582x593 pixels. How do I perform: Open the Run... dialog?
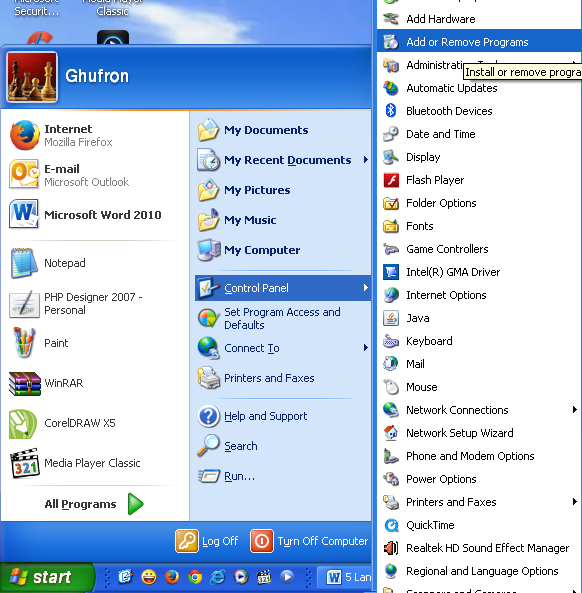(x=282, y=476)
